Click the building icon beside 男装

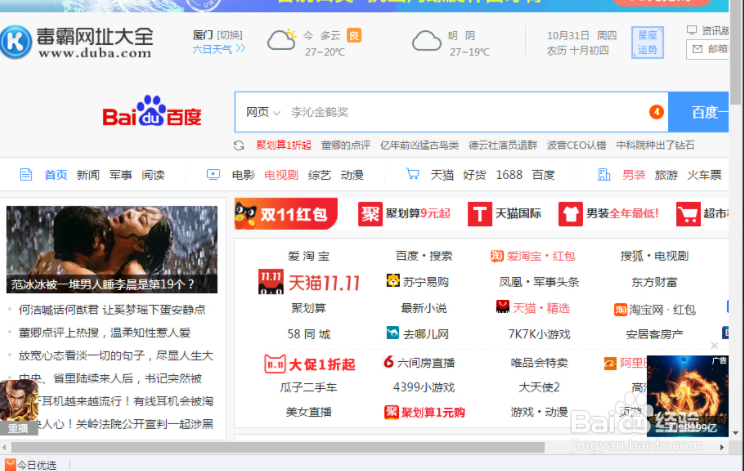pyautogui.click(x=604, y=175)
